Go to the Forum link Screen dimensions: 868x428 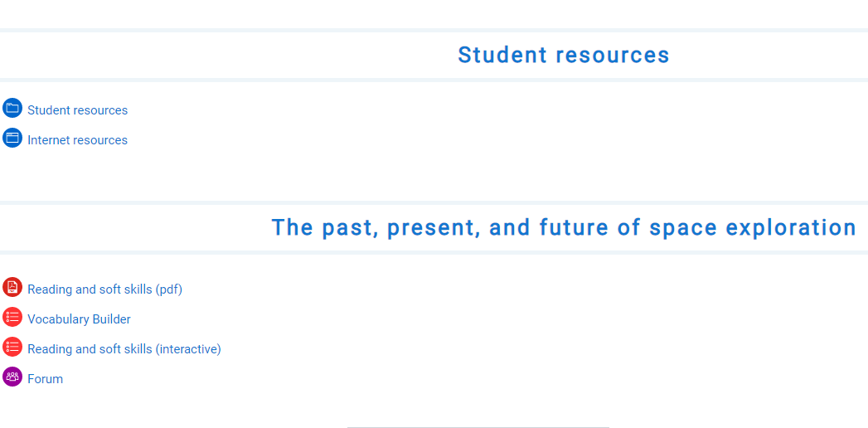coord(45,379)
